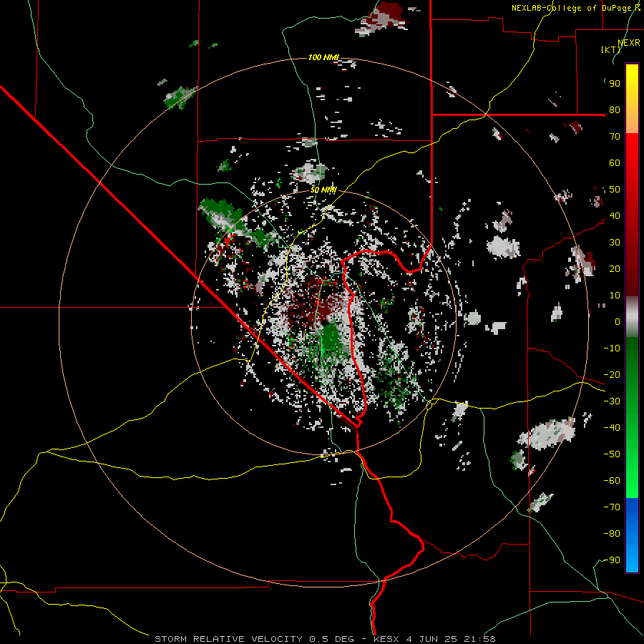644x644 pixels.
Task: Click the -80 value on the velocity scale
Action: 612,534
